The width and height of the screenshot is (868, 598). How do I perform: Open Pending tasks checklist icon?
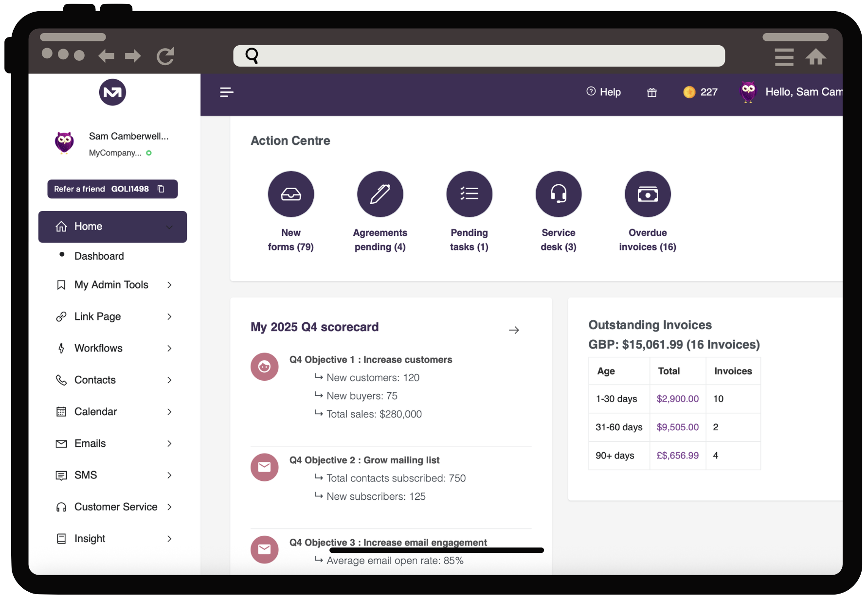click(469, 194)
